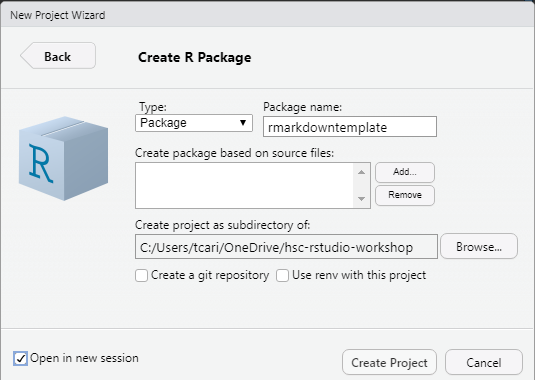535x380 pixels.
Task: Enable the Create a git repository checkbox
Action: coord(141,275)
